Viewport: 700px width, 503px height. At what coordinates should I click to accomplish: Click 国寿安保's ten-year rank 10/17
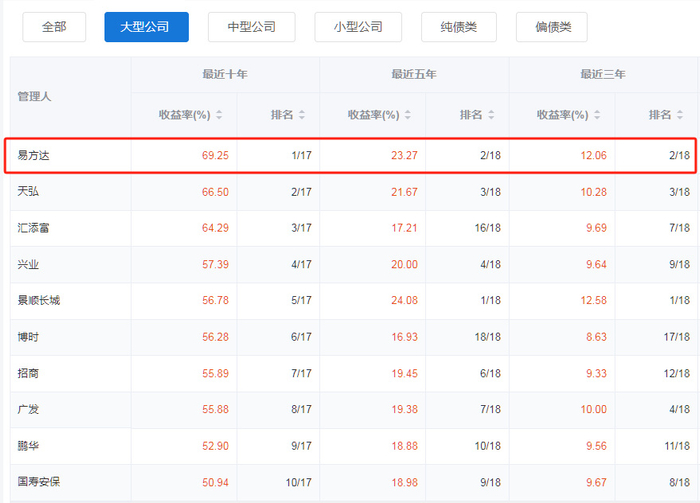coord(299,482)
